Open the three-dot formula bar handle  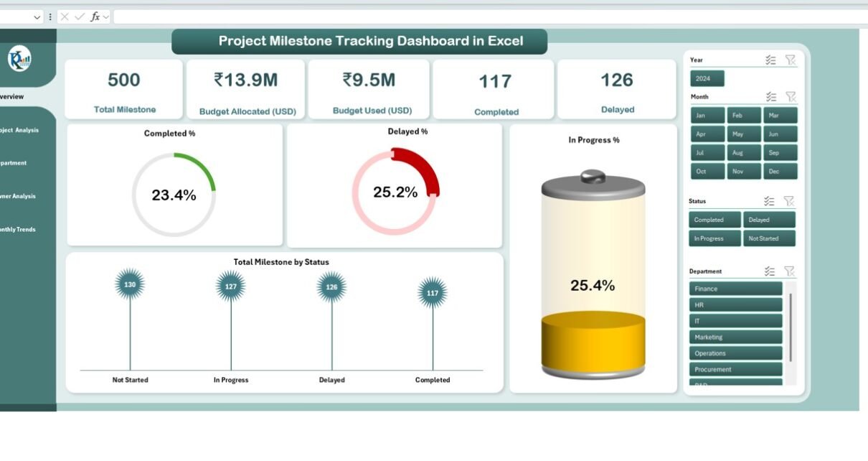pos(50,17)
